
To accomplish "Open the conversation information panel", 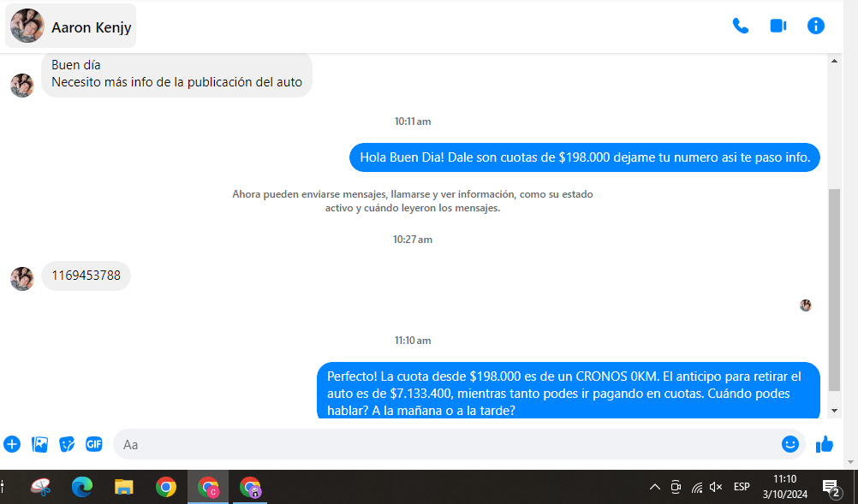I will 816,26.
